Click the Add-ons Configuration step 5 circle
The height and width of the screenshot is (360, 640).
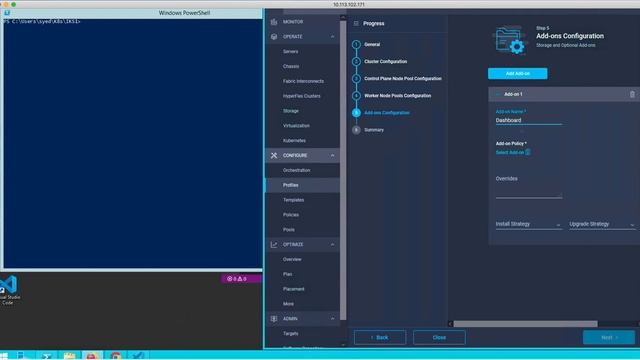(356, 113)
